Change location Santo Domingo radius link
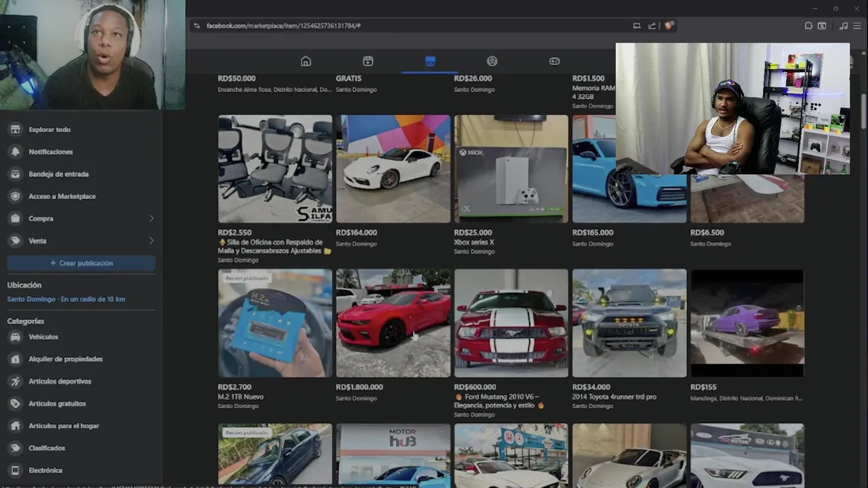868x488 pixels. 66,299
